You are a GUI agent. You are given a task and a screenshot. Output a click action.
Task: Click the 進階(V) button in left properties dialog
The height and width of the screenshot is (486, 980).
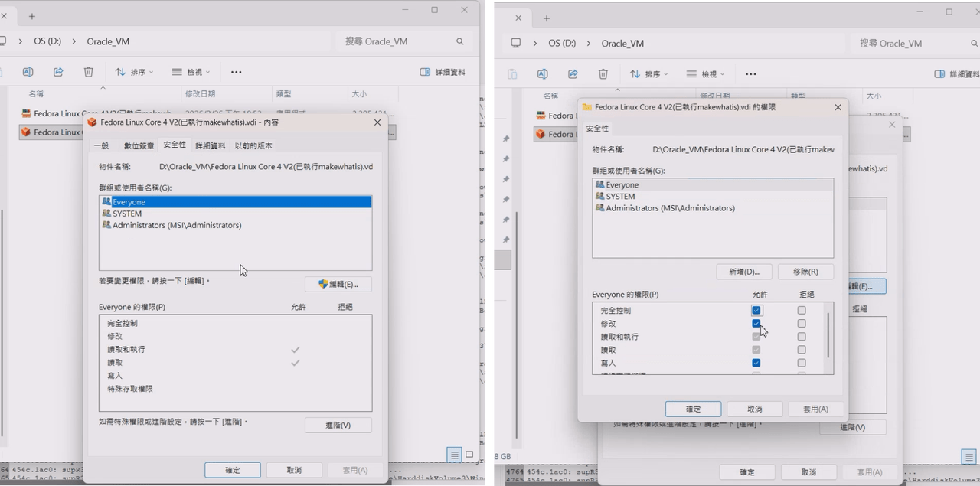(338, 425)
